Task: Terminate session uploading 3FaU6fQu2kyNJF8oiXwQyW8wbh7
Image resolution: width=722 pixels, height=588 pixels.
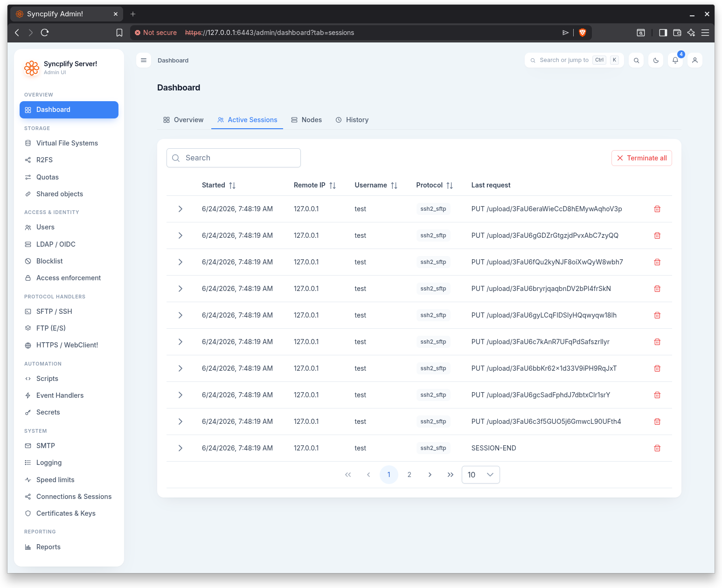Action: (x=657, y=262)
